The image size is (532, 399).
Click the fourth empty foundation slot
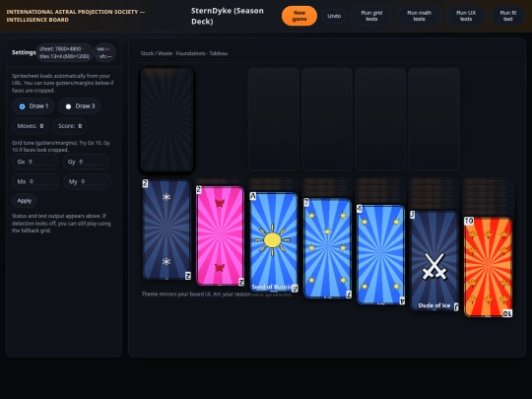click(433, 119)
